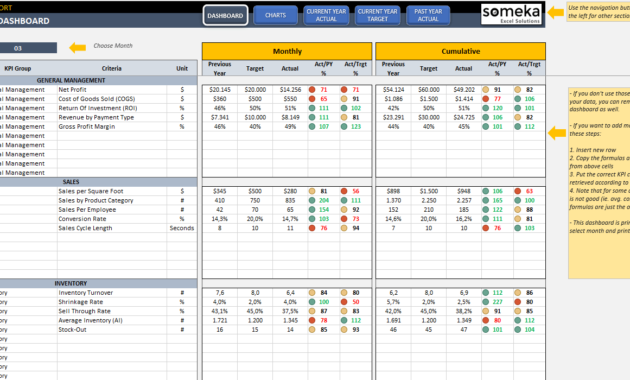Viewport: 630px width, 380px height.
Task: Select the $20.145 previous year value
Action: click(220, 90)
